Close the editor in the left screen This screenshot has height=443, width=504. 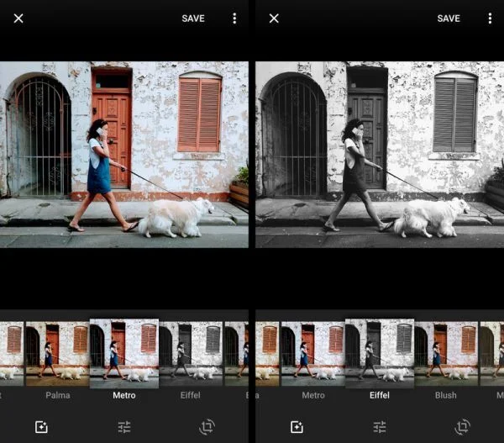click(x=18, y=18)
